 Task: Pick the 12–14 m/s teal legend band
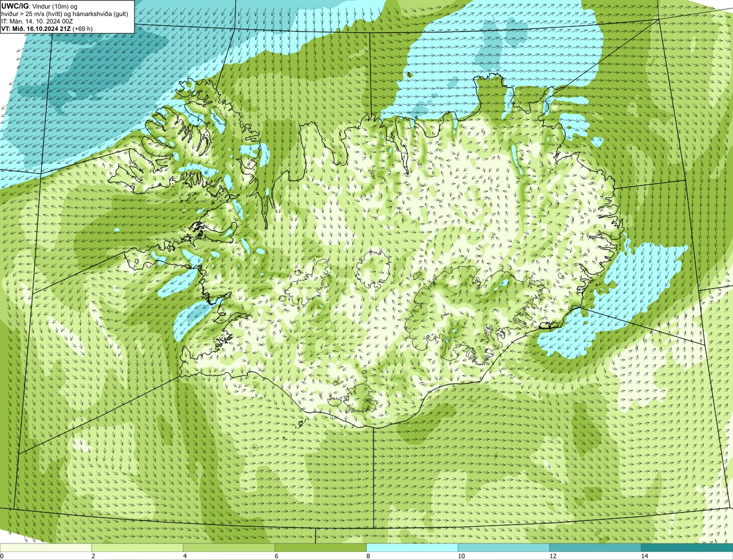[x=596, y=547]
